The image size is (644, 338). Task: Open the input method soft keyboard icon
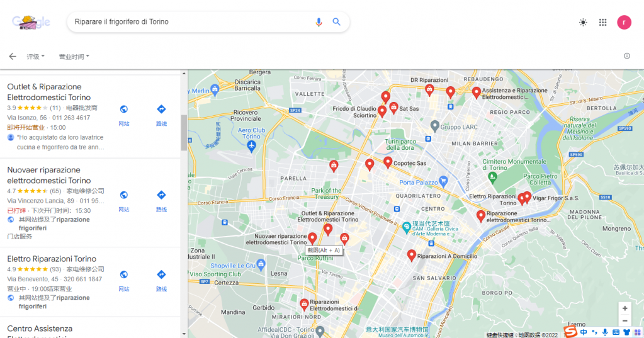(x=616, y=332)
